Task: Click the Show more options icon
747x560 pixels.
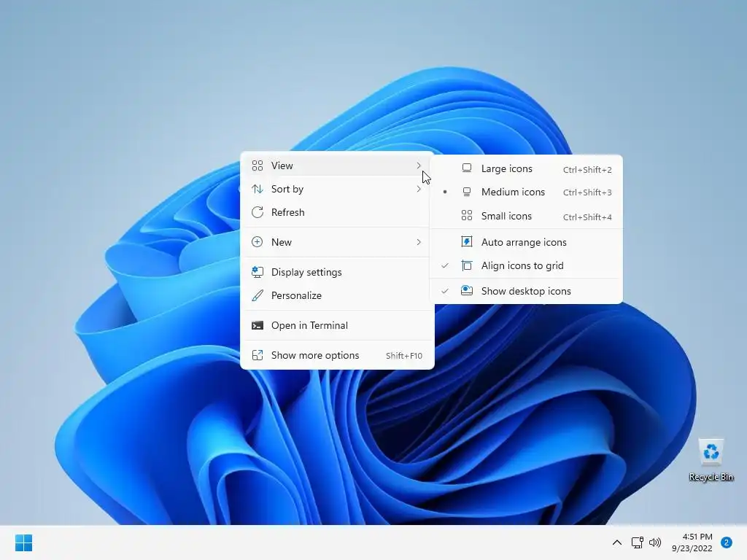Action: click(x=258, y=355)
